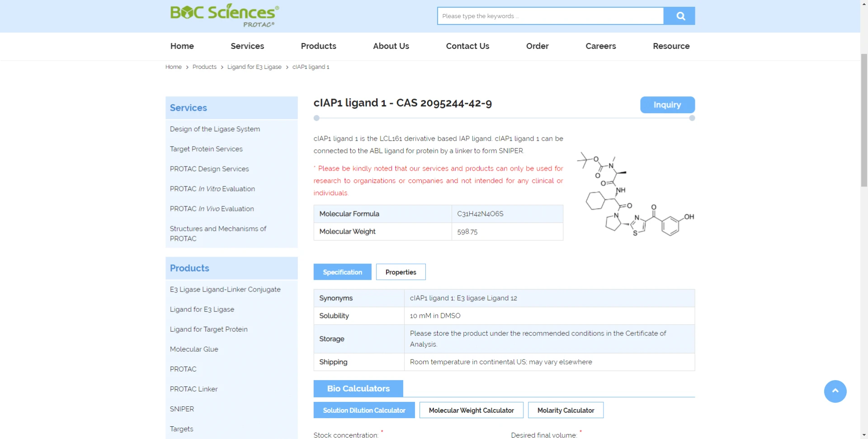Open PROTAC Design Services sidebar link
Screen dimensions: 868x439
click(209, 169)
